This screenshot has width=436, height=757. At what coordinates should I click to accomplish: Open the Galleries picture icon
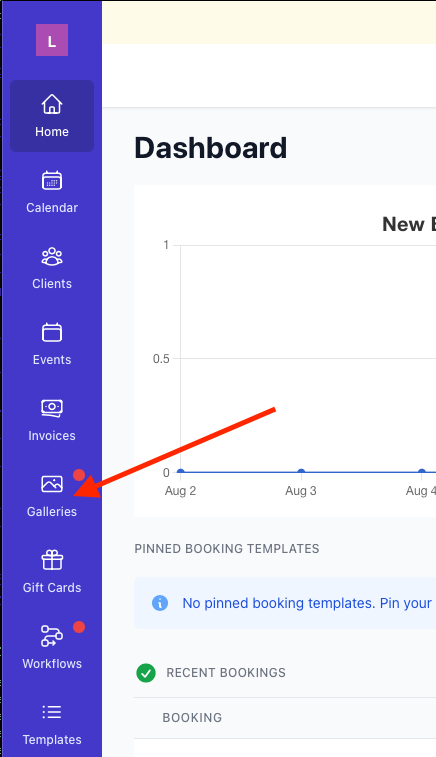coord(52,484)
